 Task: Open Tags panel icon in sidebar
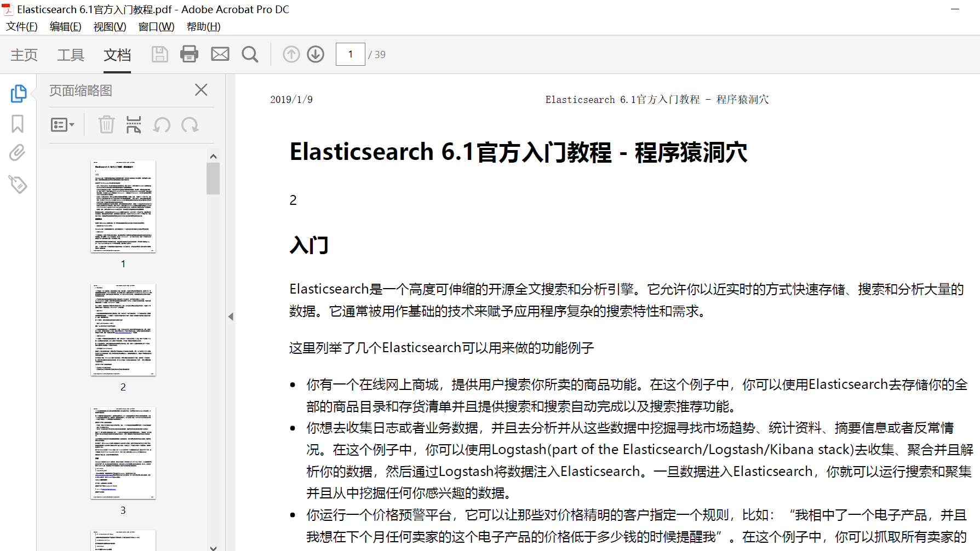pos(18,185)
